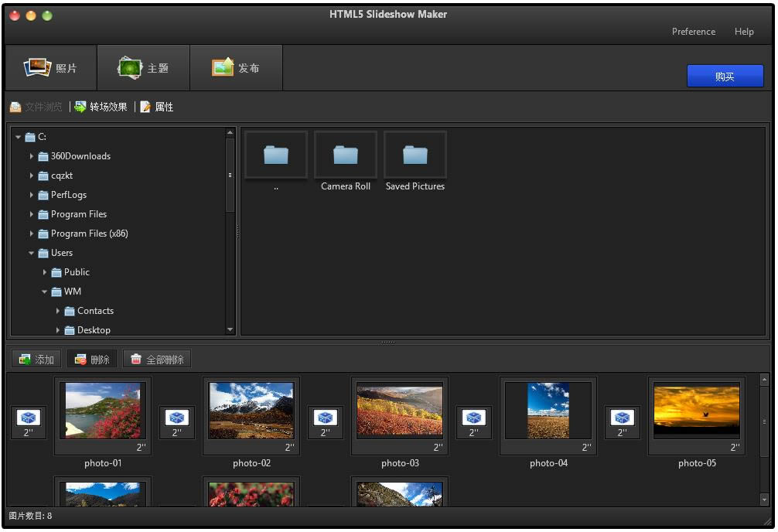
Task: Open the 发布 (Publish) tab
Action: (x=236, y=68)
